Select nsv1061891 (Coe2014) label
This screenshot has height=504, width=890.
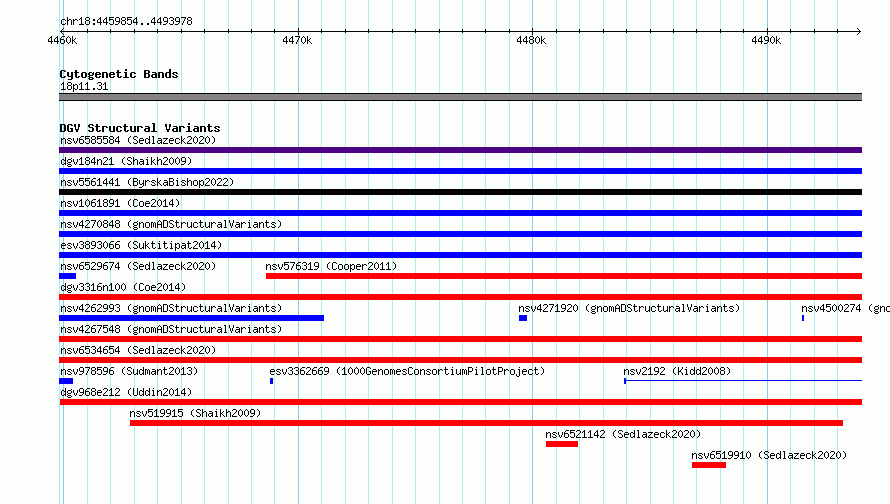(120, 203)
